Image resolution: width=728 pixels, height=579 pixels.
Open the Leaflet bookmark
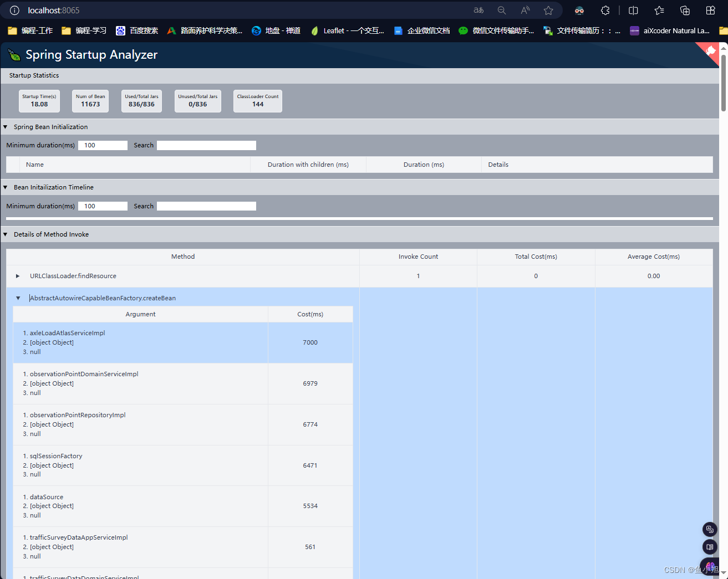pos(347,30)
